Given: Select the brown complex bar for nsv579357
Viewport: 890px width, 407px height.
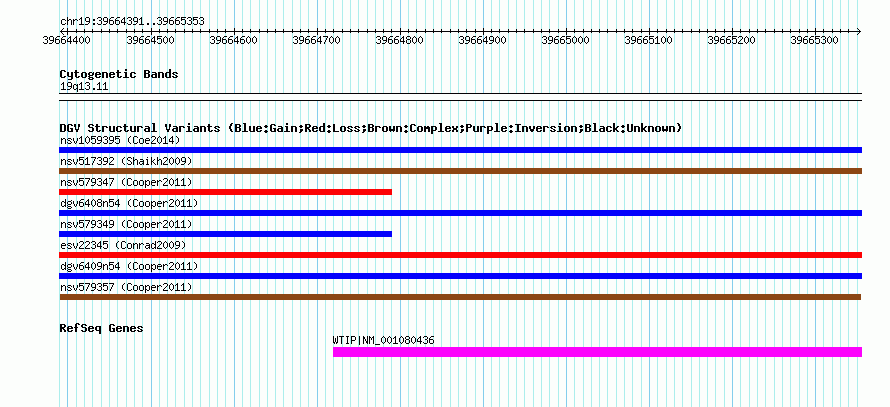Looking at the screenshot, I should [460, 297].
